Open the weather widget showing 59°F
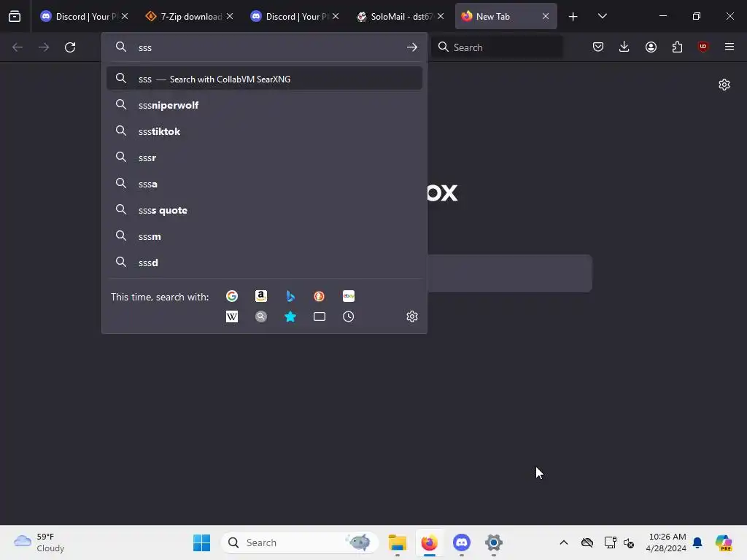The height and width of the screenshot is (560, 747). 39,542
